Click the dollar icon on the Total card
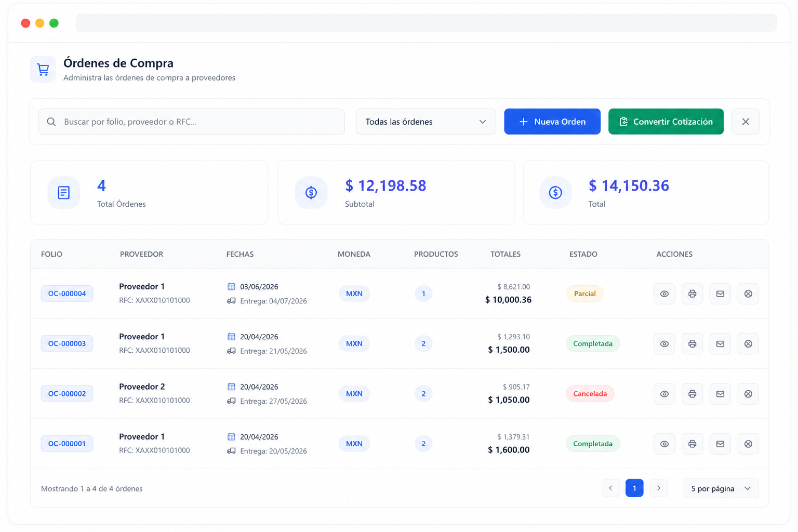Screen dimensions: 798x532 [x=555, y=193]
